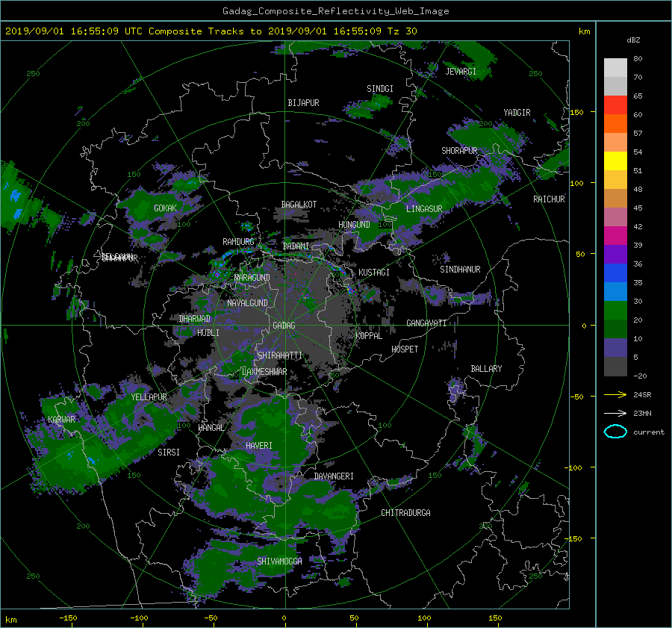
Task: Click the RAICHUR city label
Action: click(x=549, y=199)
